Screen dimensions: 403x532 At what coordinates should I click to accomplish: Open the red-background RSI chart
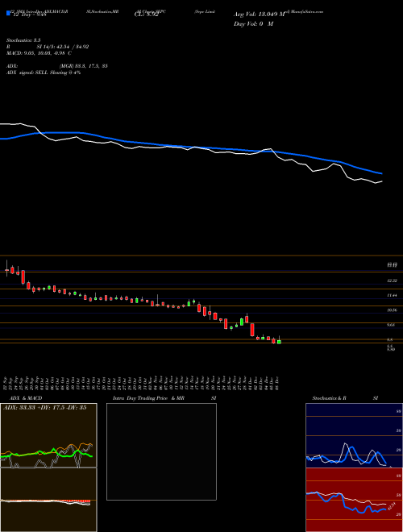[x=354, y=500]
